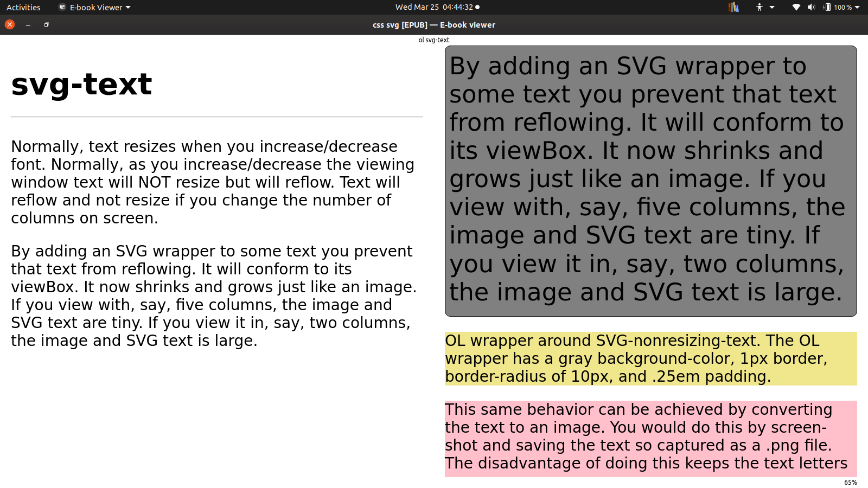Image resolution: width=868 pixels, height=488 pixels.
Task: Open the clock and calendar panel
Action: [437, 7]
